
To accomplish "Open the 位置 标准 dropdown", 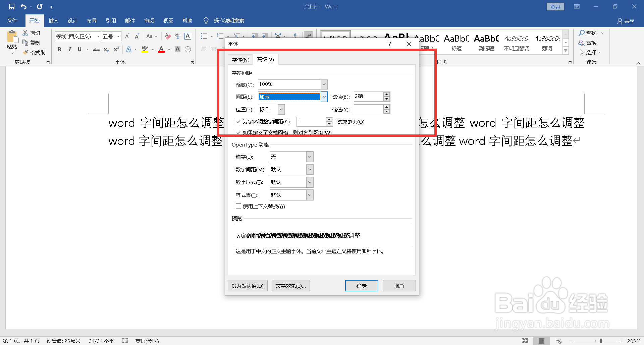I will tap(281, 109).
